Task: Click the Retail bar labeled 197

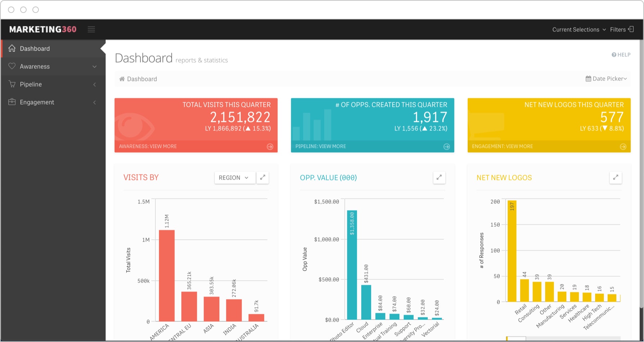Action: (512, 251)
